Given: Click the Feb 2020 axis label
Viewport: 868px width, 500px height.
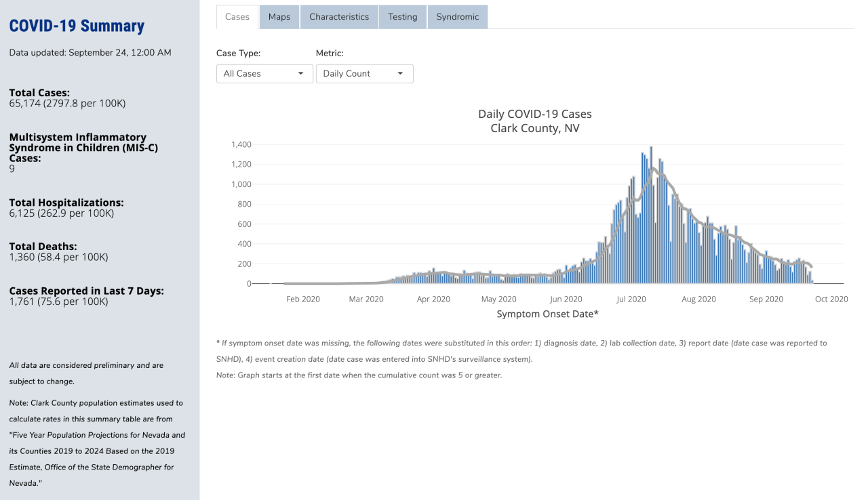Looking at the screenshot, I should point(303,299).
